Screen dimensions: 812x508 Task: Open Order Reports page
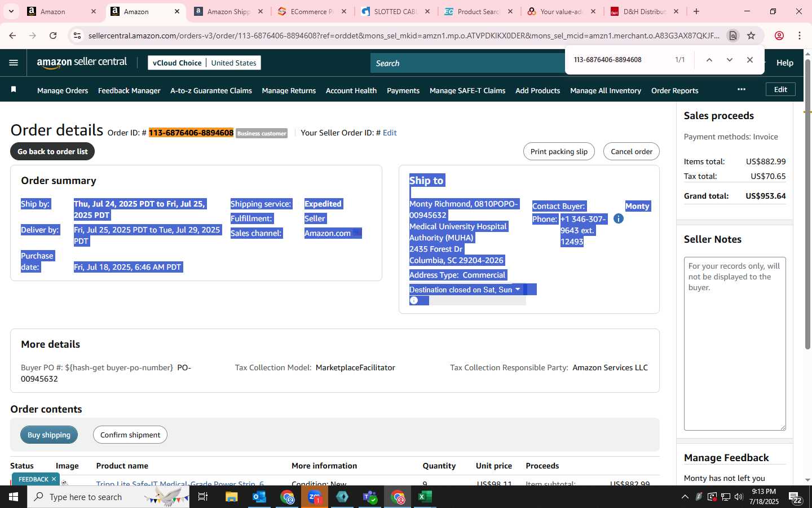click(675, 90)
